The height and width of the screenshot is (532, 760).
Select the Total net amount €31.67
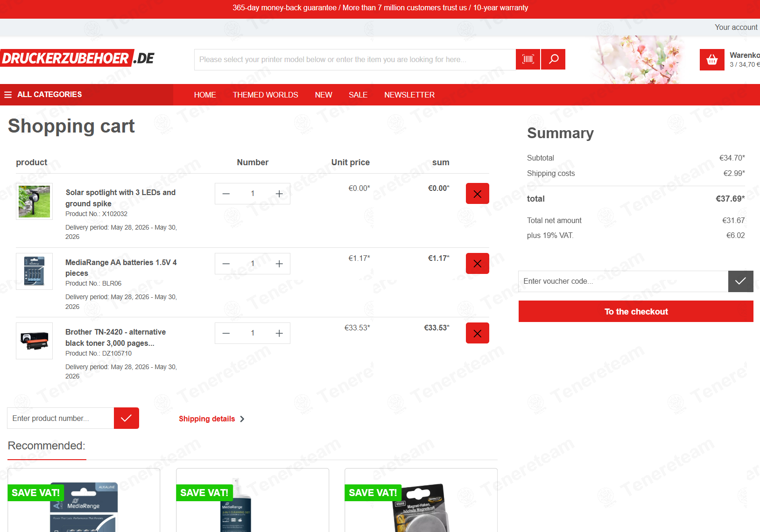tap(733, 221)
